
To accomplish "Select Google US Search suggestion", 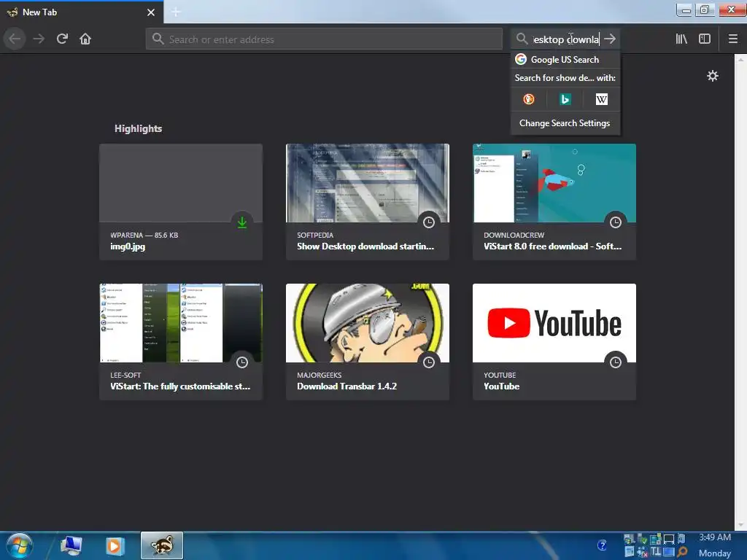I will tap(565, 60).
